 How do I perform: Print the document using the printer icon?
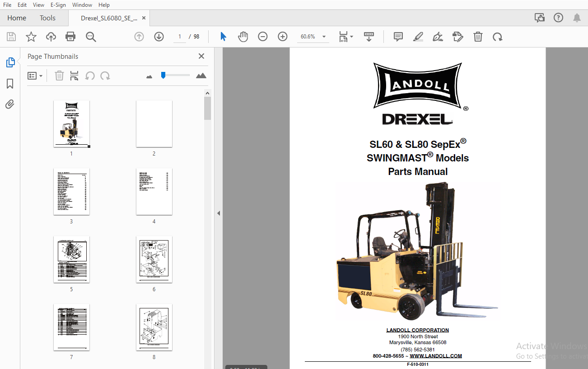(x=70, y=37)
